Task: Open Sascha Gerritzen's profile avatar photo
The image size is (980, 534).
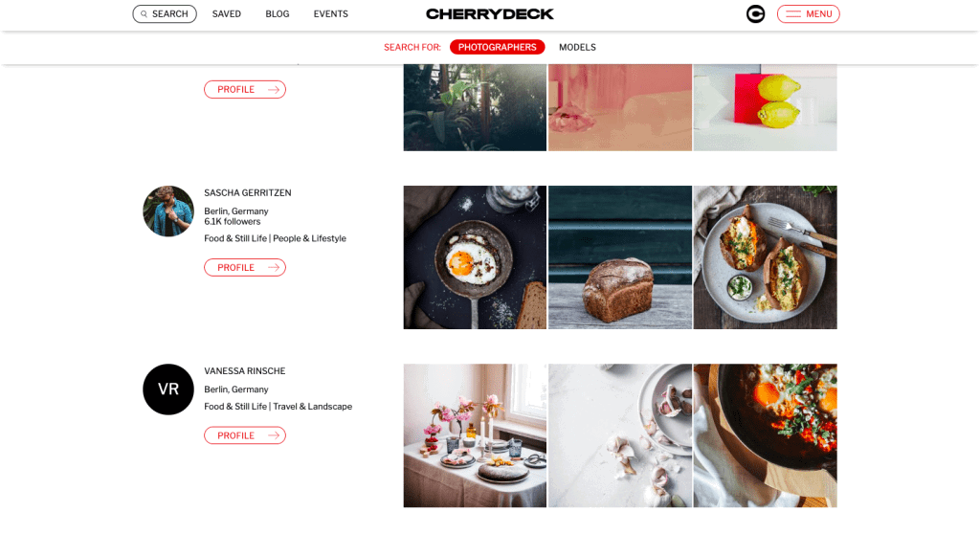Action: [168, 211]
